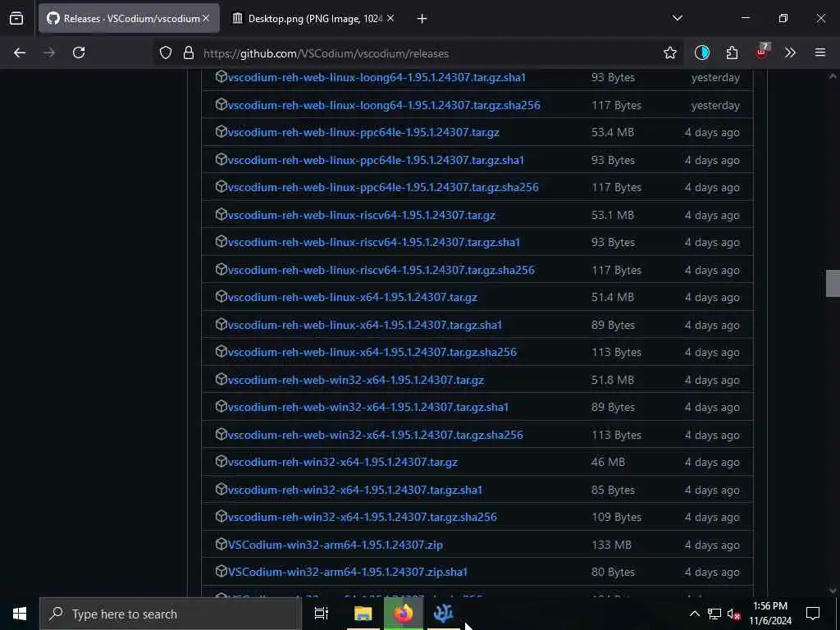
Task: Download vscodium-reh-win32-x64 tar.gz archive
Action: pos(342,462)
